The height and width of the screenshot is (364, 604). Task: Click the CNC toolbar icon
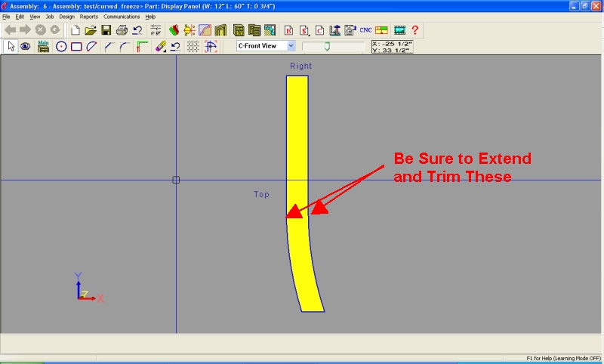365,30
